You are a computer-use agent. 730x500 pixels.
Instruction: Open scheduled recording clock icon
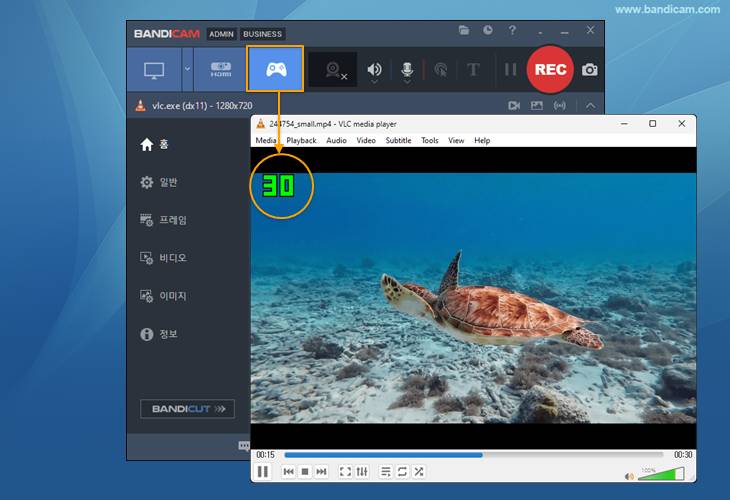click(488, 32)
